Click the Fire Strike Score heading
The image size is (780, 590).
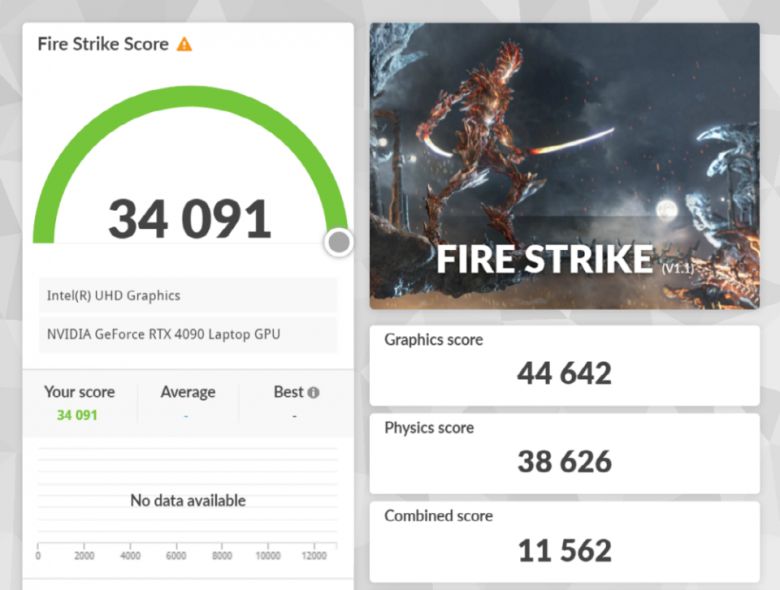coord(103,44)
